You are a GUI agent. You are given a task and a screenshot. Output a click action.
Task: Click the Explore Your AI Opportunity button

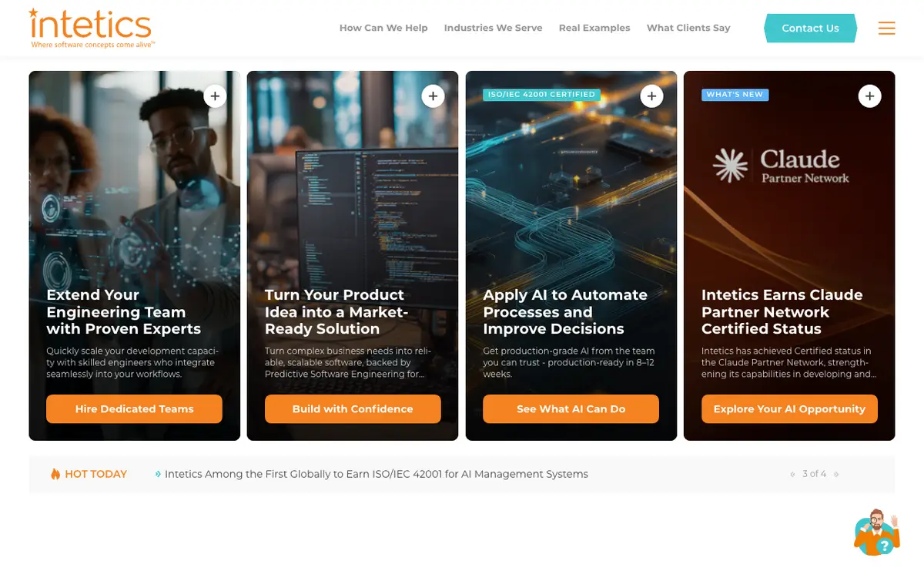(789, 409)
